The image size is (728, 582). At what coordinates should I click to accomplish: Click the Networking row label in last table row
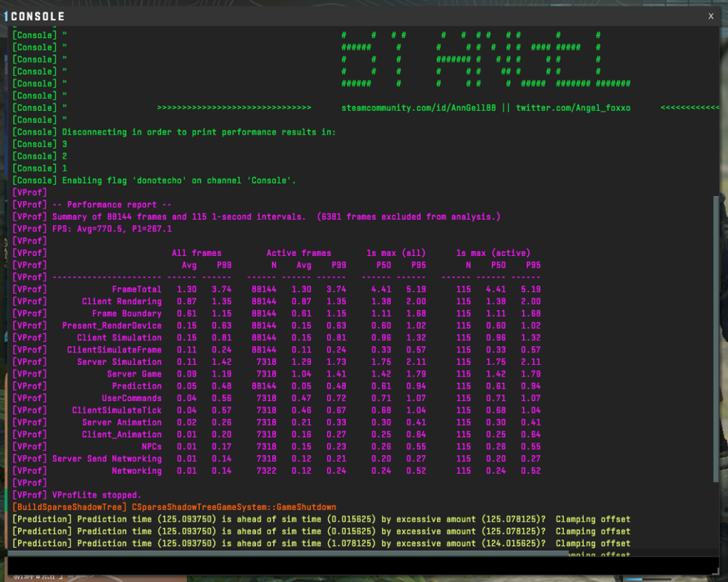137,470
